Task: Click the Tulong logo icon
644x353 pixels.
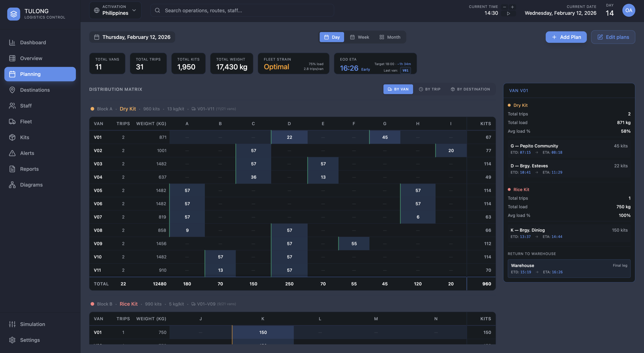Action: [13, 14]
